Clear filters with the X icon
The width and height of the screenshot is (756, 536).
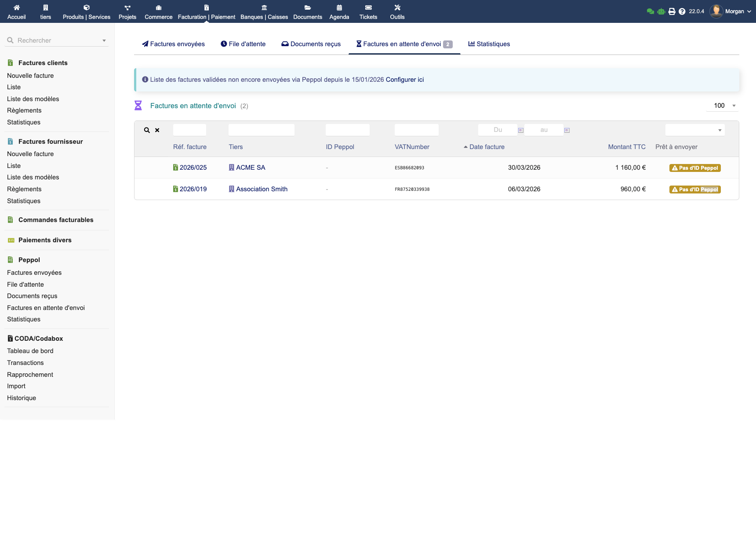(157, 130)
